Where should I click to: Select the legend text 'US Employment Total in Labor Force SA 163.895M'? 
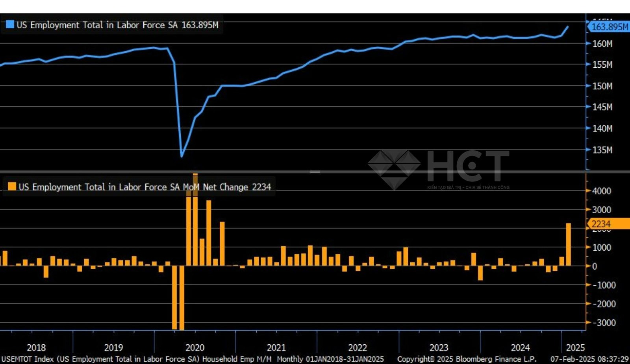click(117, 25)
